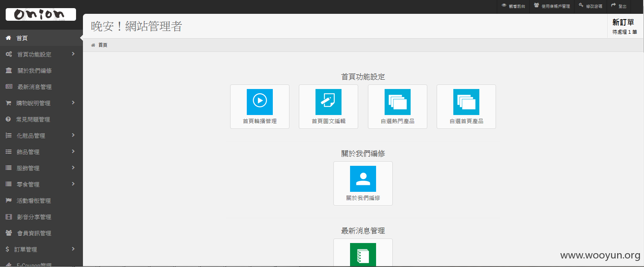Click the film icon for 影音分享管理
The width and height of the screenshot is (644, 267).
point(9,217)
